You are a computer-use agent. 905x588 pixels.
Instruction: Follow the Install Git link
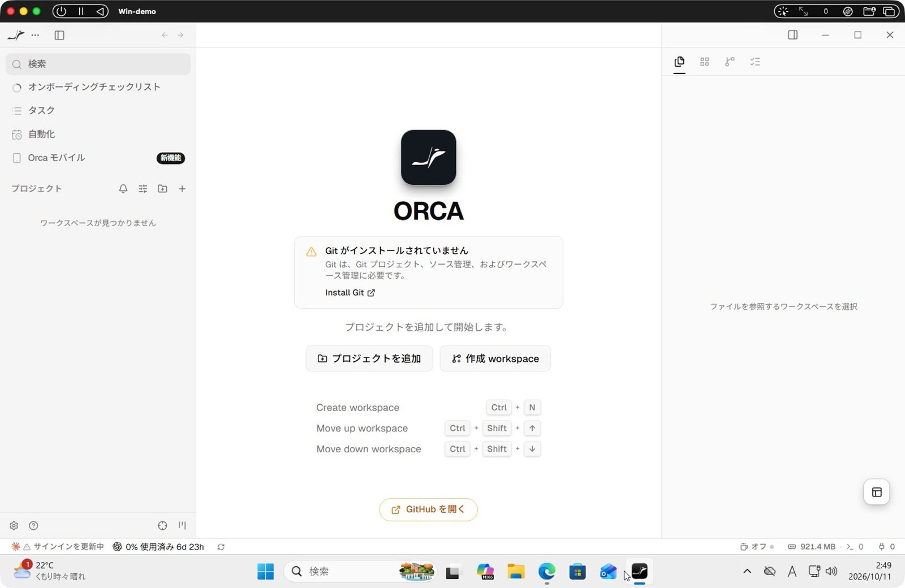[x=350, y=292]
